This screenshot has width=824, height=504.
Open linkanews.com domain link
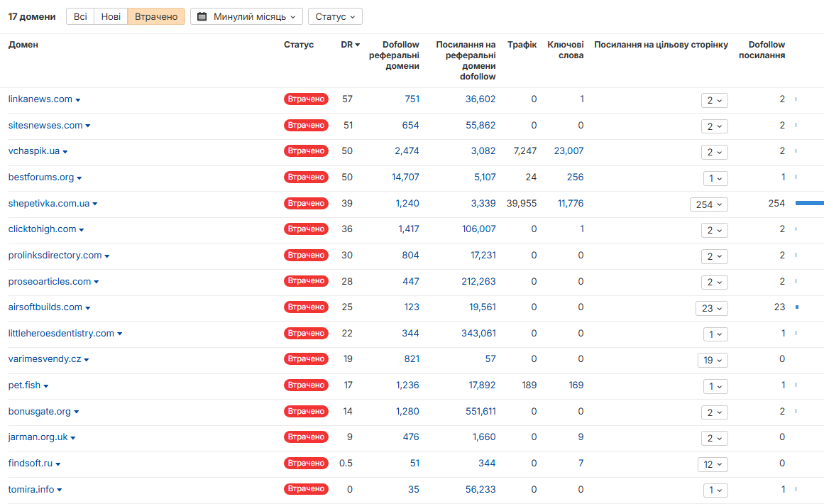(40, 99)
